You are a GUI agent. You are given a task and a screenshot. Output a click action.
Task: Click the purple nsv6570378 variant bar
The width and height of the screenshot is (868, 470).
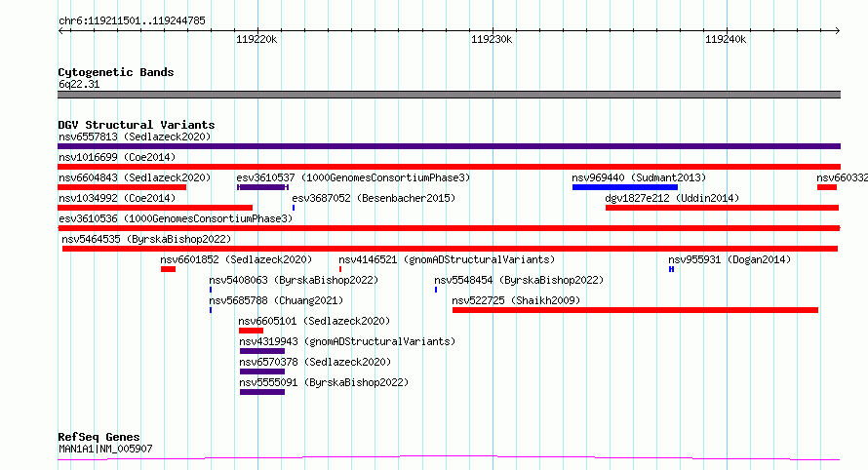click(262, 372)
